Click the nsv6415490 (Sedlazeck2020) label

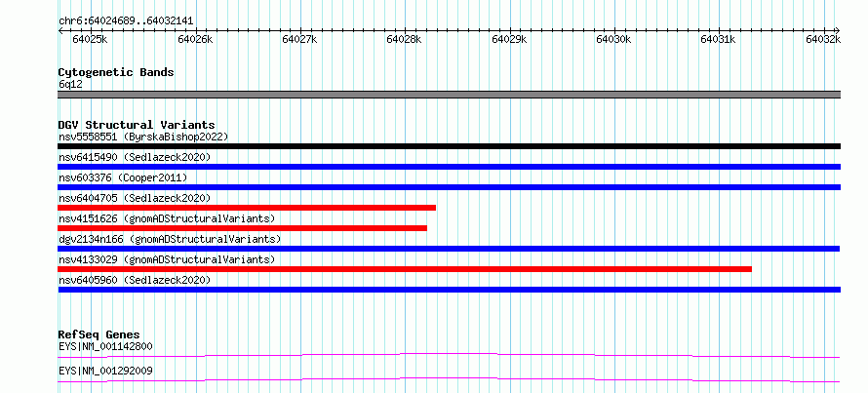point(135,157)
